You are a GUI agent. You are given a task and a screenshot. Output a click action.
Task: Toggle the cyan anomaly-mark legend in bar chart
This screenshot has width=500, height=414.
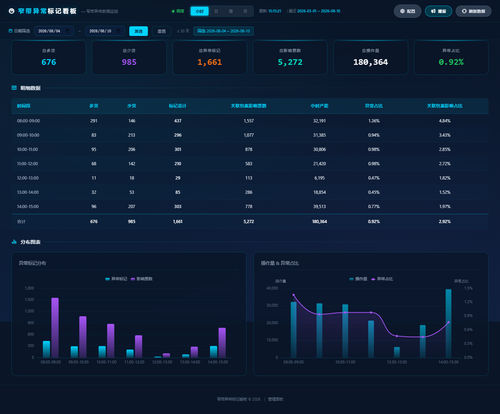point(116,279)
